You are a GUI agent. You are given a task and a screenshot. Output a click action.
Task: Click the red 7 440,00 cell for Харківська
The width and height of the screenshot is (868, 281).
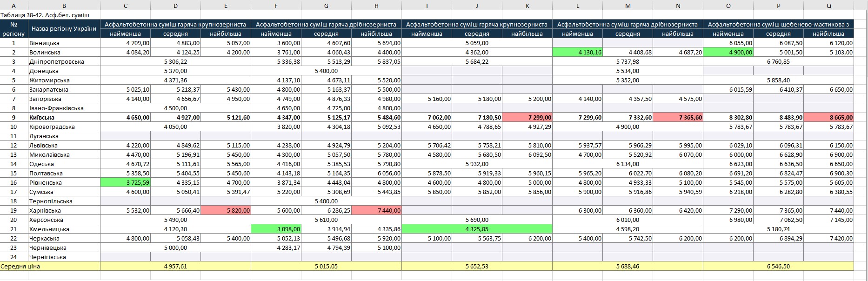(376, 211)
